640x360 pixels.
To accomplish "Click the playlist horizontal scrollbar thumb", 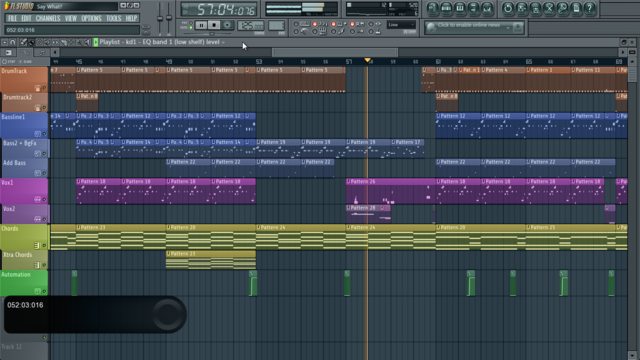I will (x=335, y=52).
